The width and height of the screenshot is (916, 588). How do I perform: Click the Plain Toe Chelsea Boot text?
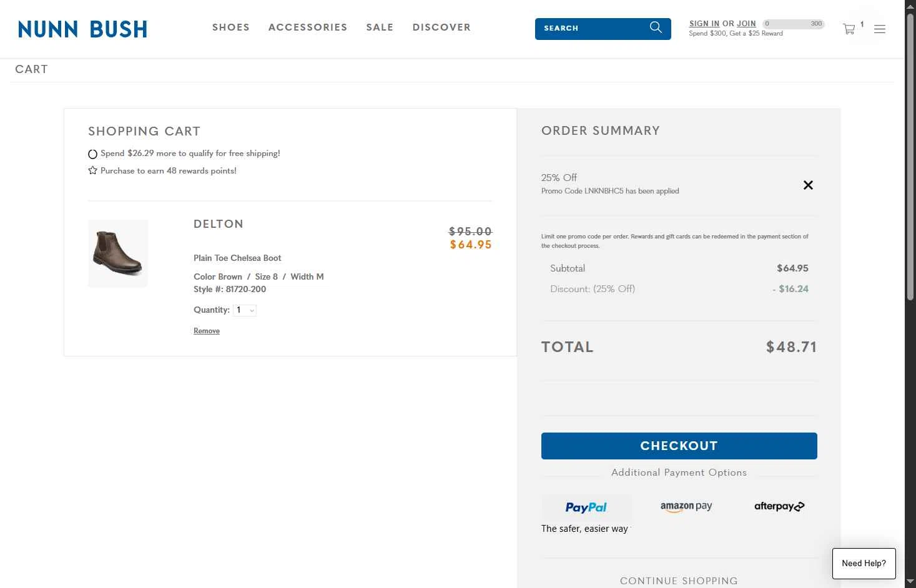237,258
